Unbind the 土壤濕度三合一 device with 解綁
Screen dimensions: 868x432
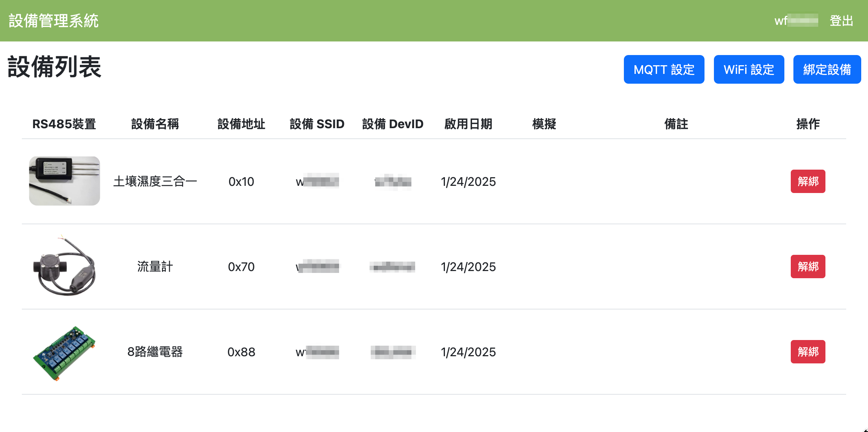[808, 181]
